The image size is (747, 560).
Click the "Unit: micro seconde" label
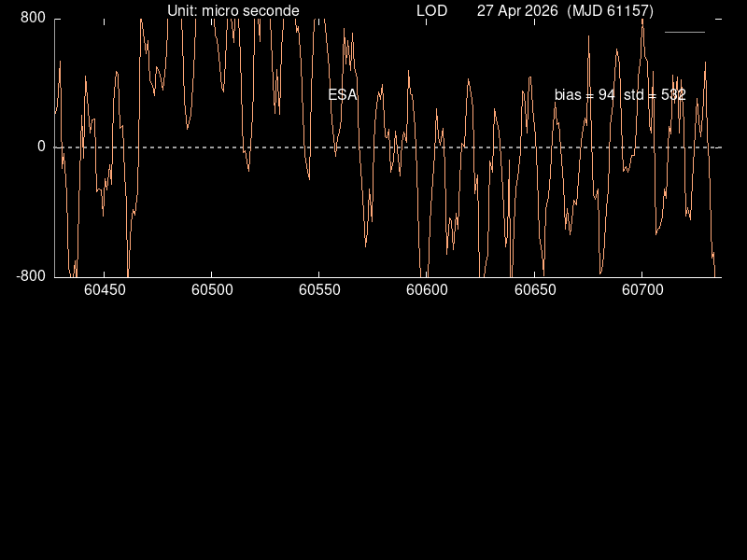click(x=233, y=11)
